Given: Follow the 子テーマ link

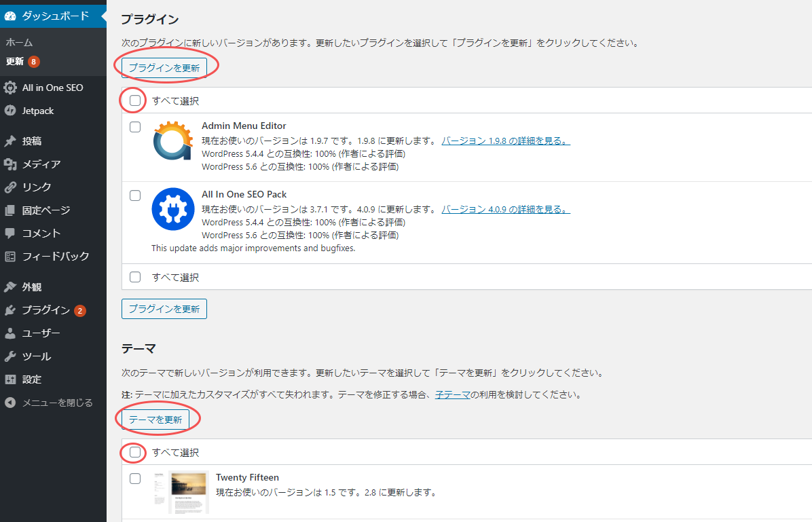Looking at the screenshot, I should (453, 394).
